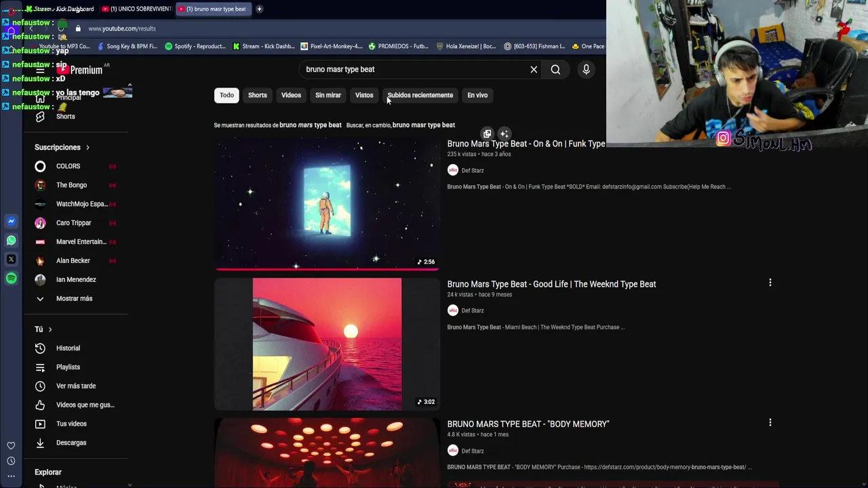868x488 pixels.
Task: Open Ian Mendez channel from subscriptions
Action: 75,280
